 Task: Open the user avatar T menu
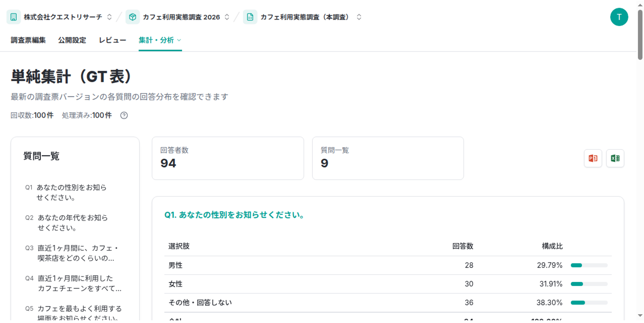[x=619, y=17]
